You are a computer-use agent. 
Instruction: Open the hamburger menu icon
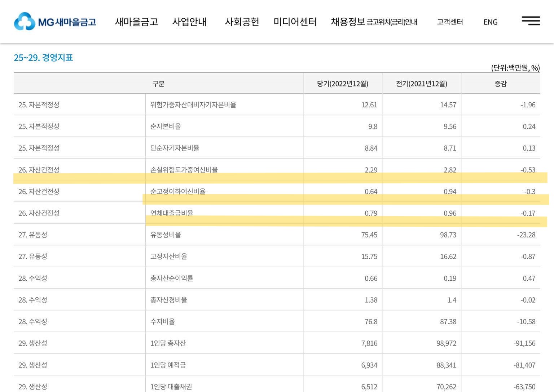tap(531, 21)
